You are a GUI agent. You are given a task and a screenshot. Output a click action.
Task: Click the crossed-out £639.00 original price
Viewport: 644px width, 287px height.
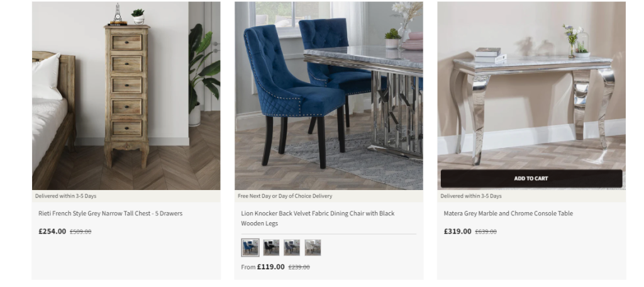(486, 232)
